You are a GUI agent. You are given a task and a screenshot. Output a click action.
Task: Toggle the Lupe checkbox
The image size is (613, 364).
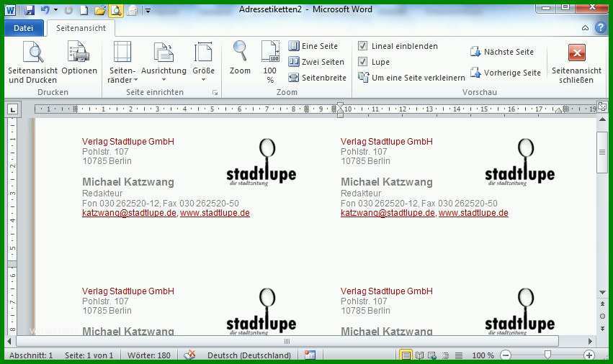point(363,62)
